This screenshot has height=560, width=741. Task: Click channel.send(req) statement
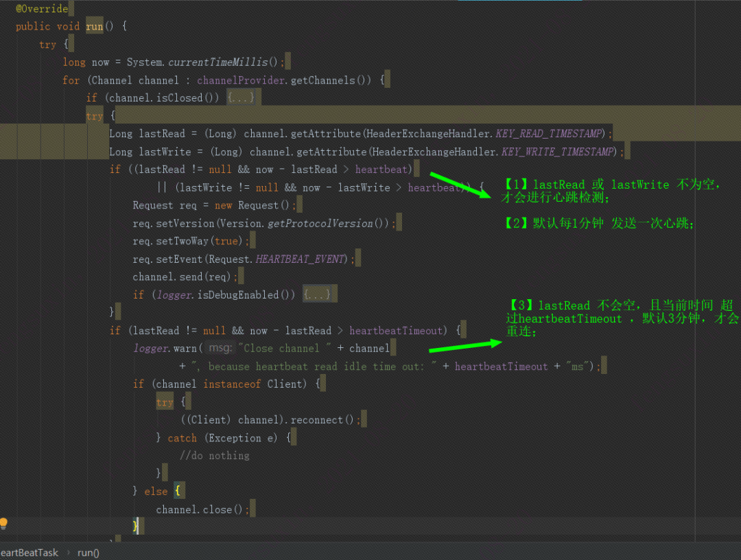185,277
